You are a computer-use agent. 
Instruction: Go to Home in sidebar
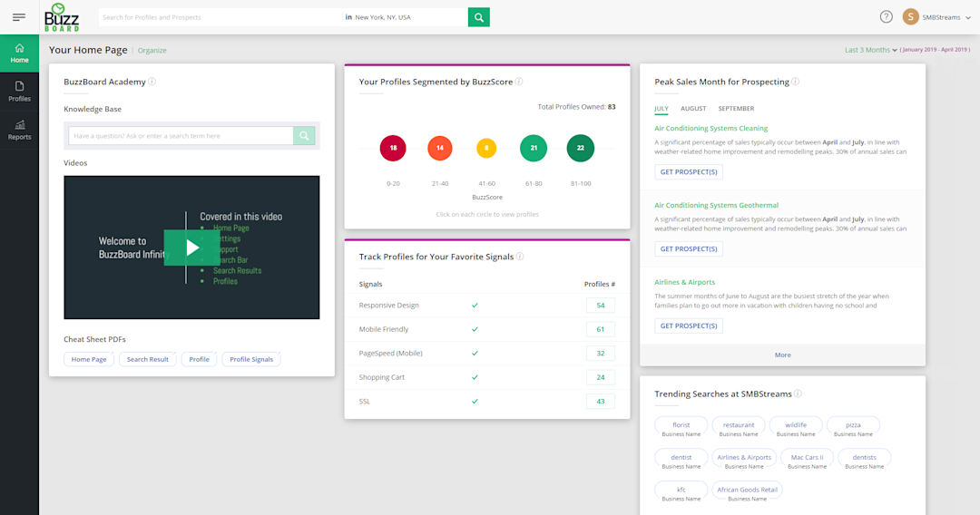19,53
